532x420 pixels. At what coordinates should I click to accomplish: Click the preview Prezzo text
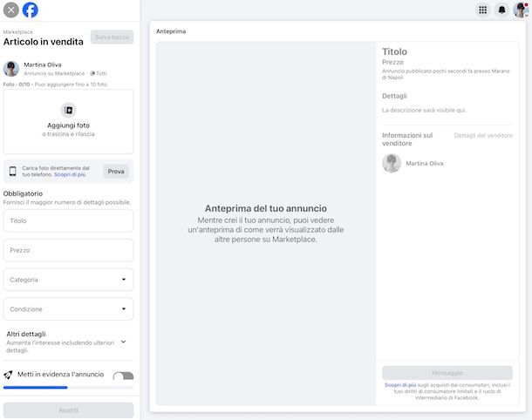click(x=392, y=62)
